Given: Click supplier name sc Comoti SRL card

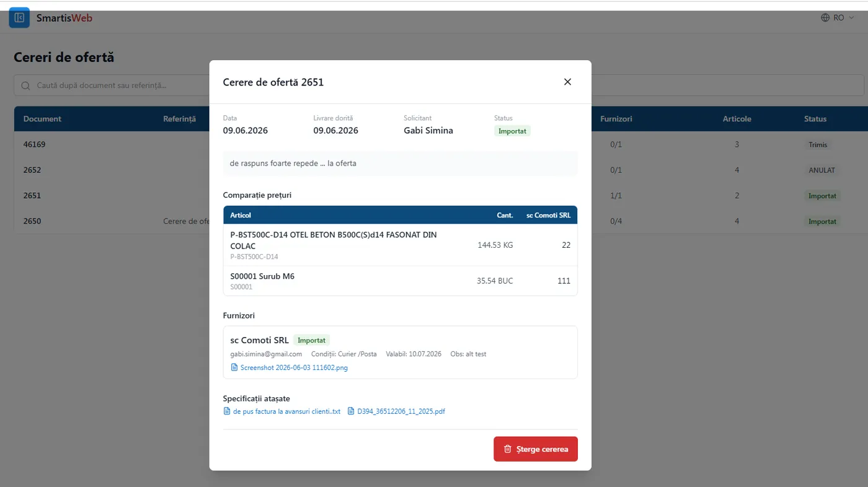Looking at the screenshot, I should pyautogui.click(x=260, y=340).
